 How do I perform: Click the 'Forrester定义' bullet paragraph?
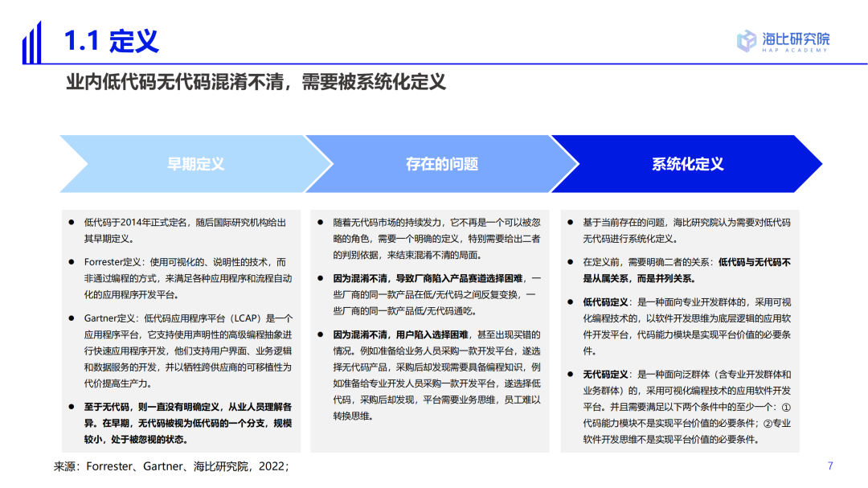(x=187, y=278)
